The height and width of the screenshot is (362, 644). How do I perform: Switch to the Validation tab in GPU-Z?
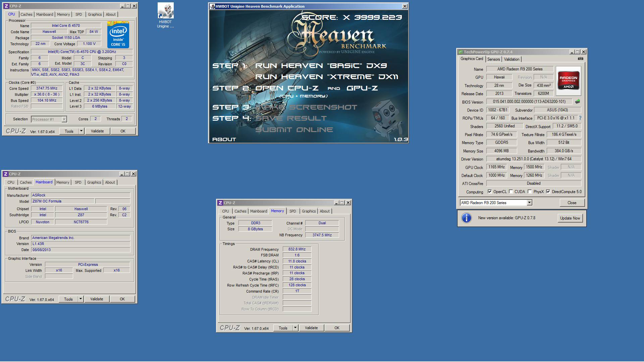tap(512, 59)
